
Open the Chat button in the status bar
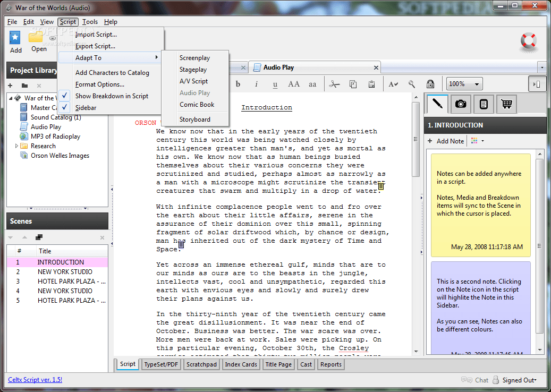[x=474, y=380]
